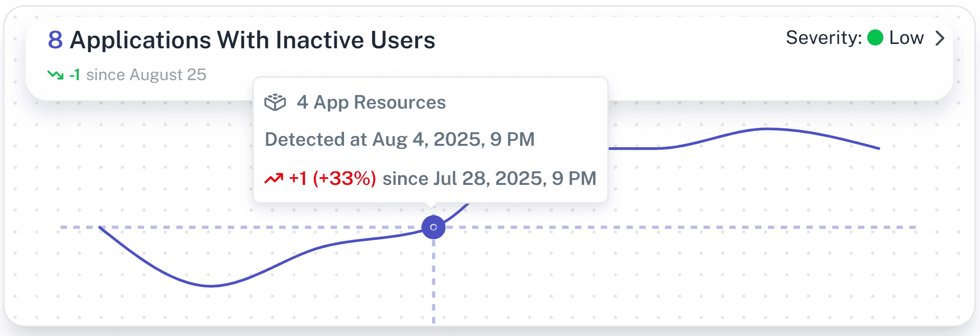Select the highlighted data point on chart
This screenshot has width=980, height=336.
coord(433,227)
